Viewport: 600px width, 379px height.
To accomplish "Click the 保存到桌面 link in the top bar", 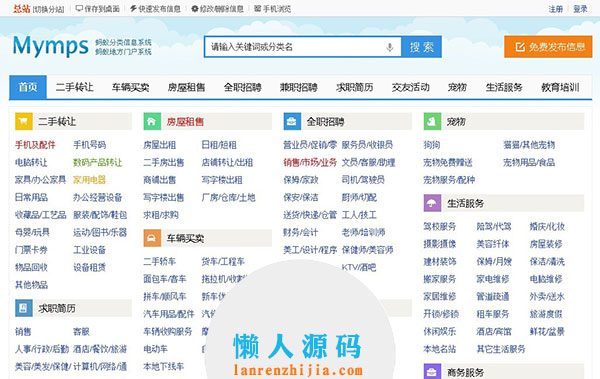I will (x=98, y=8).
